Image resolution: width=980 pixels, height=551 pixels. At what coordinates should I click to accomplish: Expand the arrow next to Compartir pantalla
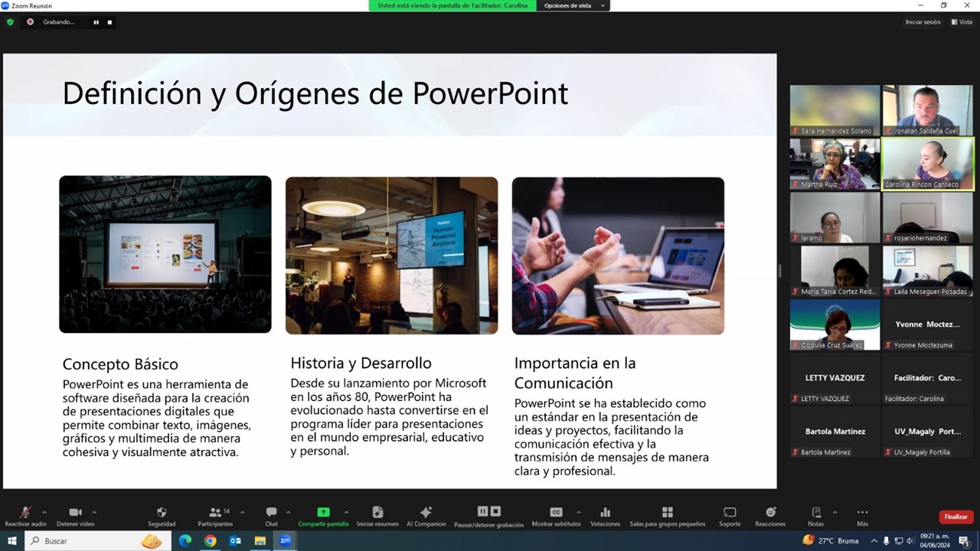point(346,512)
